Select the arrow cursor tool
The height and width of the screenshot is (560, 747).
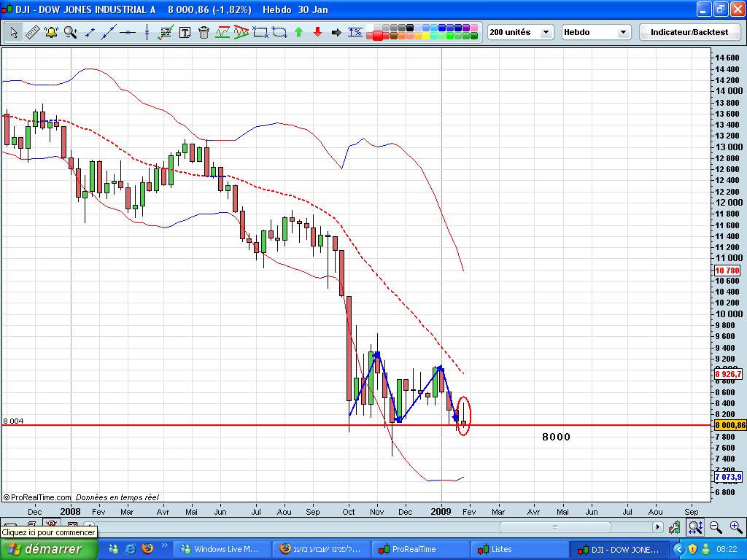(x=13, y=32)
